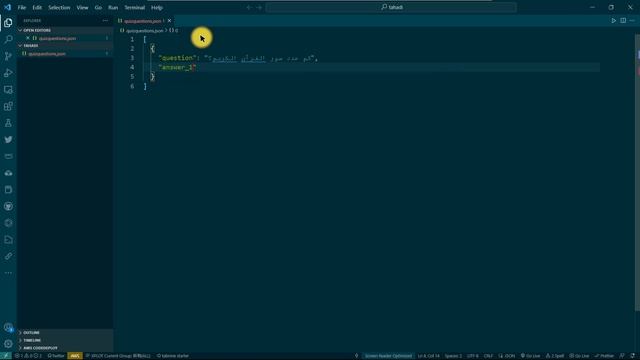Open the Spaces indentation selector

(x=453, y=356)
